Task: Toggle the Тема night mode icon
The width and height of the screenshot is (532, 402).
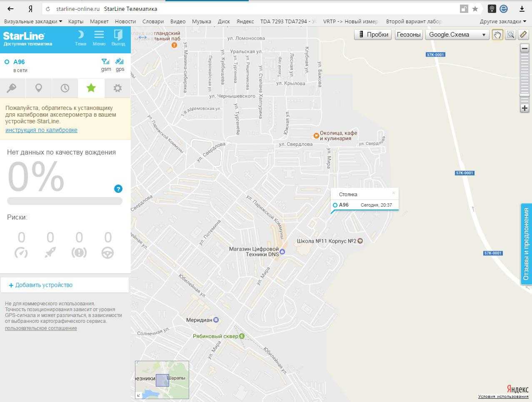Action: (x=80, y=35)
